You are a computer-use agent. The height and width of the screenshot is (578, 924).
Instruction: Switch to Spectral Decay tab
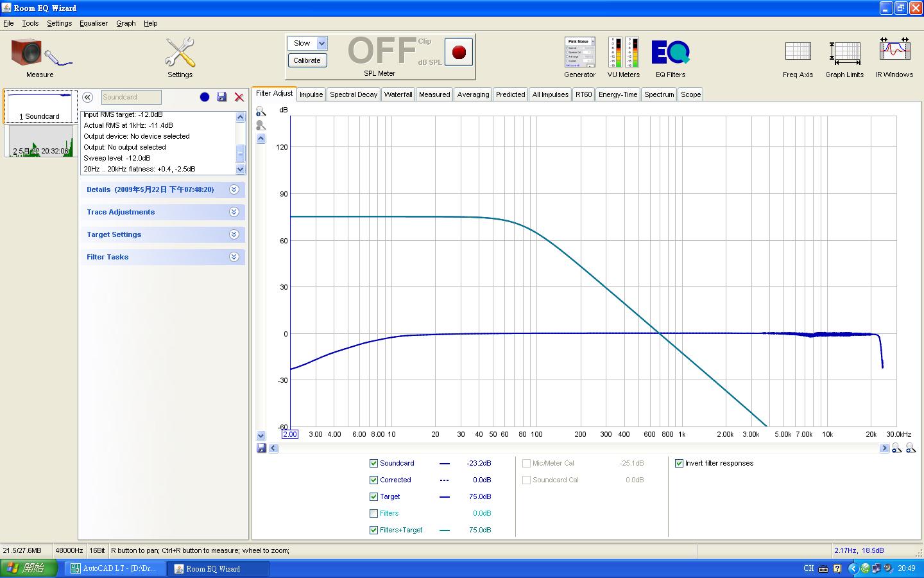354,94
